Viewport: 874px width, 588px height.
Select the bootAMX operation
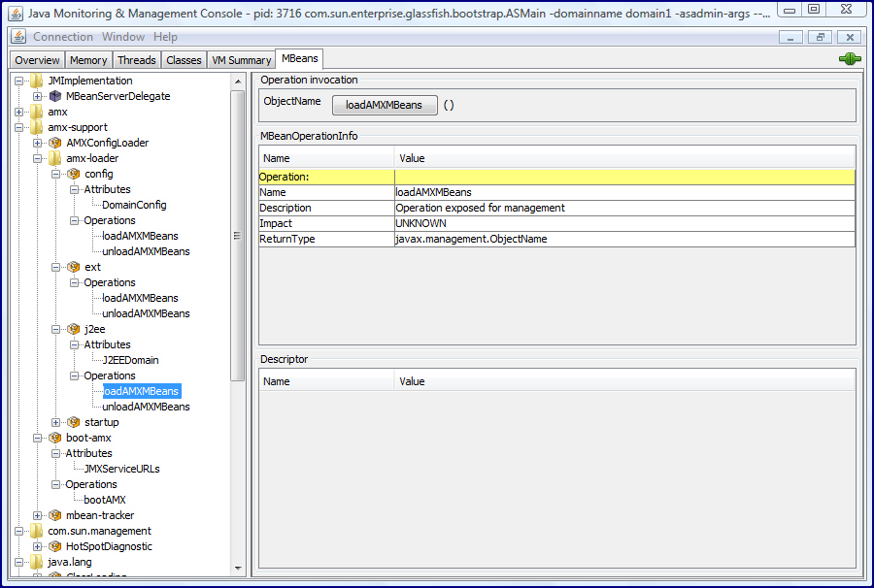(x=105, y=500)
